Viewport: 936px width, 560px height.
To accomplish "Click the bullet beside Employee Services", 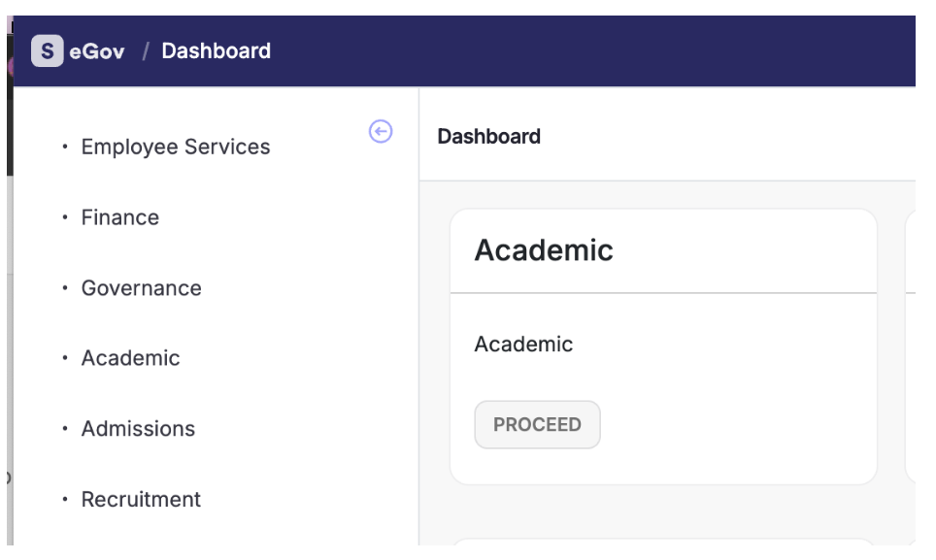I will [65, 148].
